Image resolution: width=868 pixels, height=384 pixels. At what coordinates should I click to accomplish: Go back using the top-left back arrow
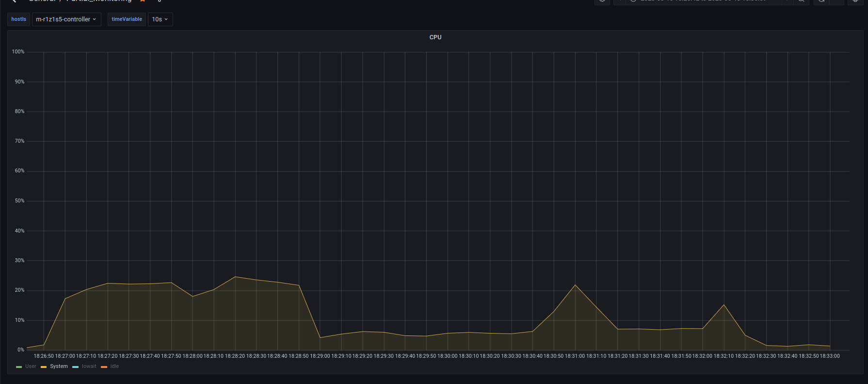[x=14, y=1]
